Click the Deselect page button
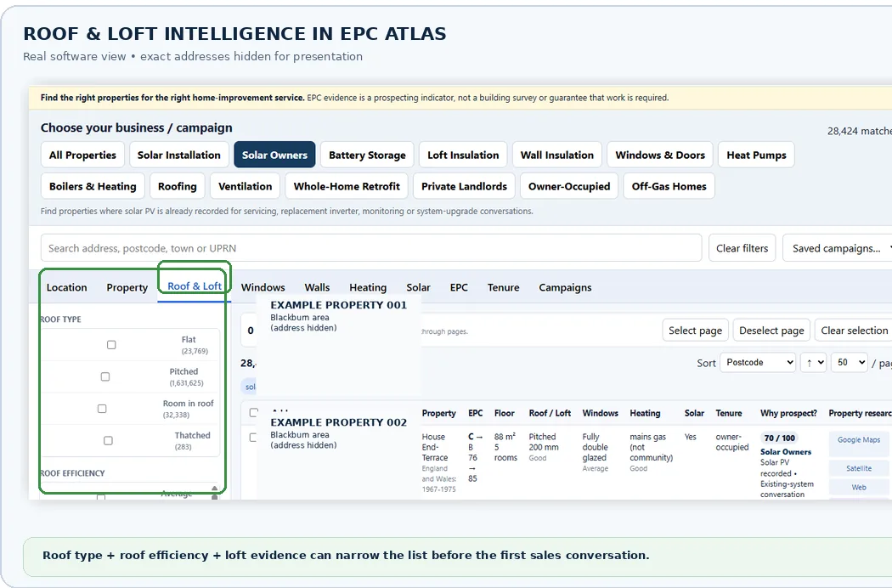Image resolution: width=892 pixels, height=588 pixels. click(771, 331)
